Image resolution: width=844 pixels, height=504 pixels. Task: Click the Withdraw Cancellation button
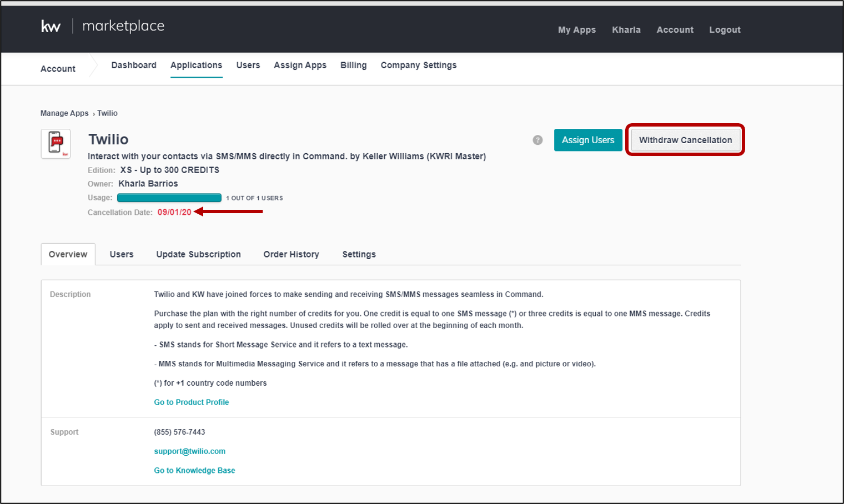tap(685, 140)
